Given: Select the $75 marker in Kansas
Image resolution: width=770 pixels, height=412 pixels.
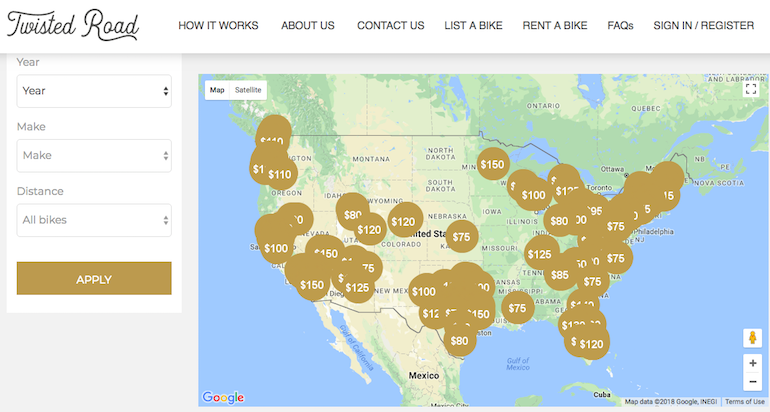Looking at the screenshot, I should 461,237.
